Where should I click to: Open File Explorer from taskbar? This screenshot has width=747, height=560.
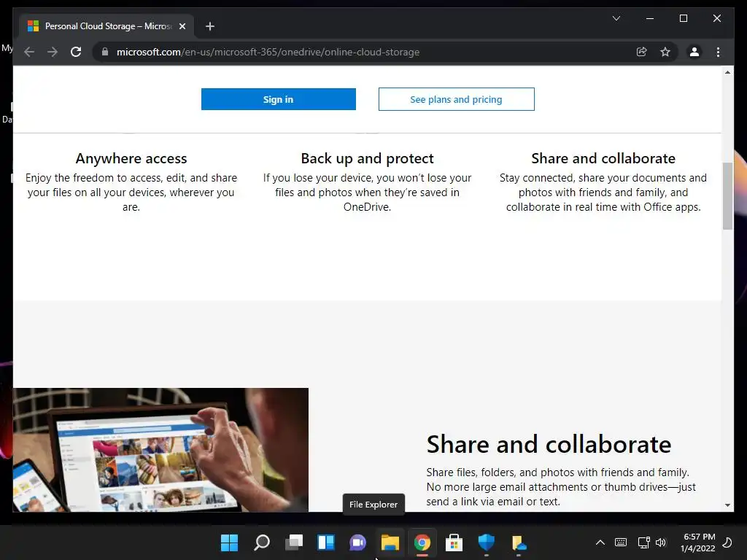[x=390, y=542]
